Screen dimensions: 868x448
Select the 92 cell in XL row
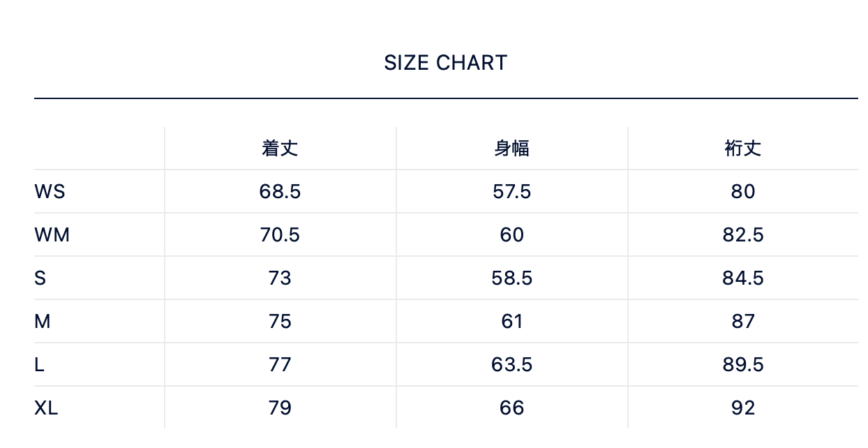[x=742, y=408]
